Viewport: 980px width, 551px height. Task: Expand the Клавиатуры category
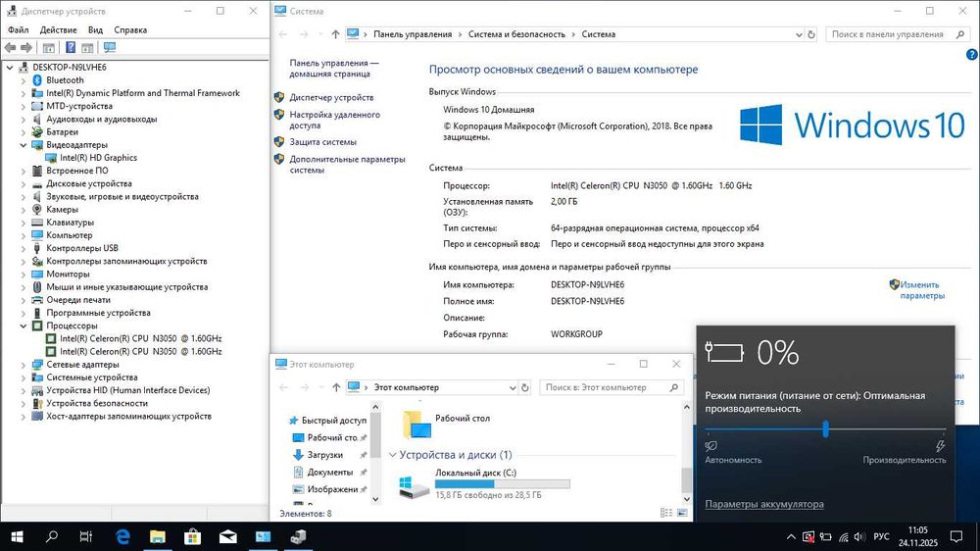pyautogui.click(x=24, y=223)
